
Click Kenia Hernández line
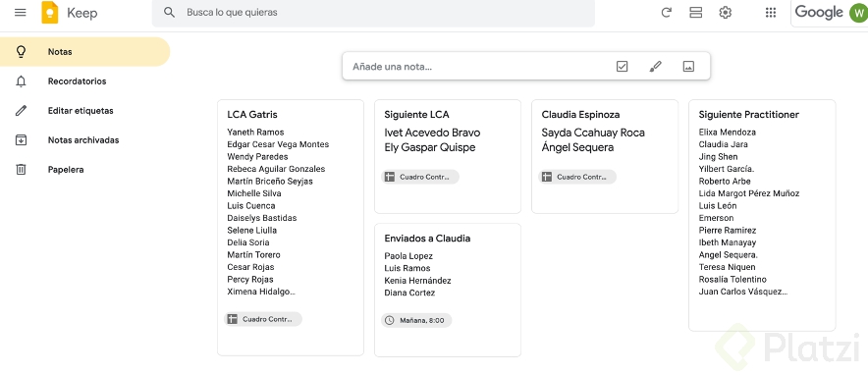coord(417,281)
